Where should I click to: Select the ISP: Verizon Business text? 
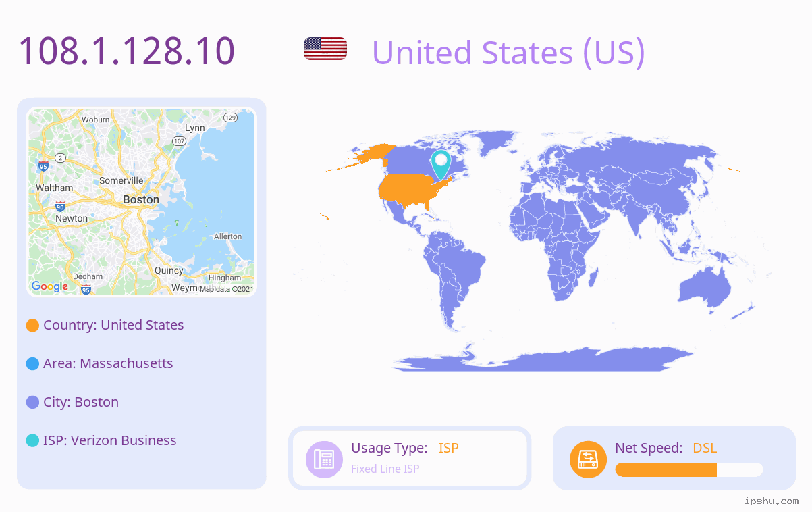coord(110,440)
